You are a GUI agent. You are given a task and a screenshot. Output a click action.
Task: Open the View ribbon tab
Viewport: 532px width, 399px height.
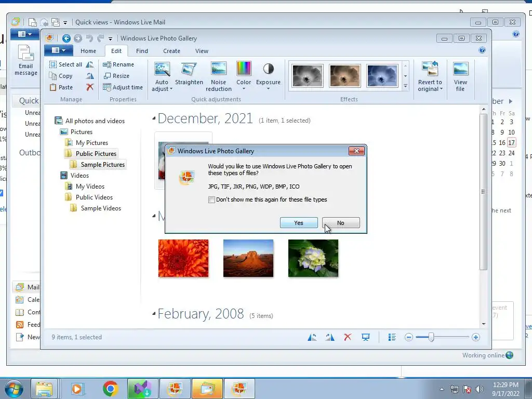202,51
